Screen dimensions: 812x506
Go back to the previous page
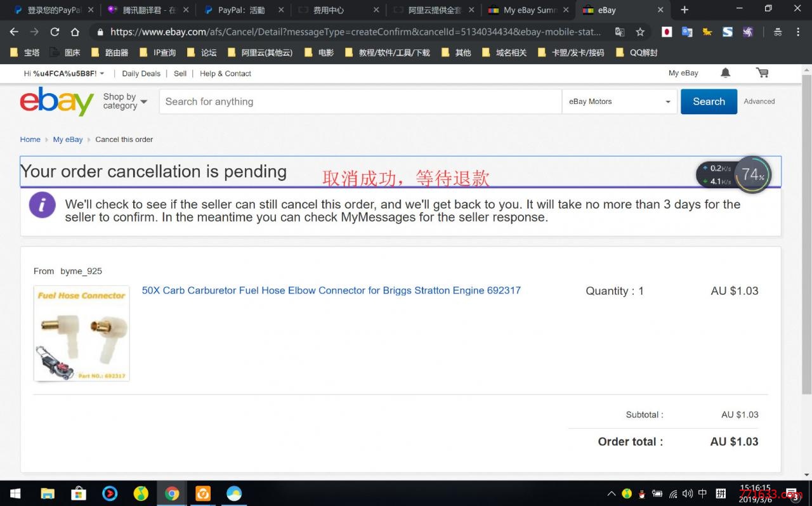click(14, 32)
